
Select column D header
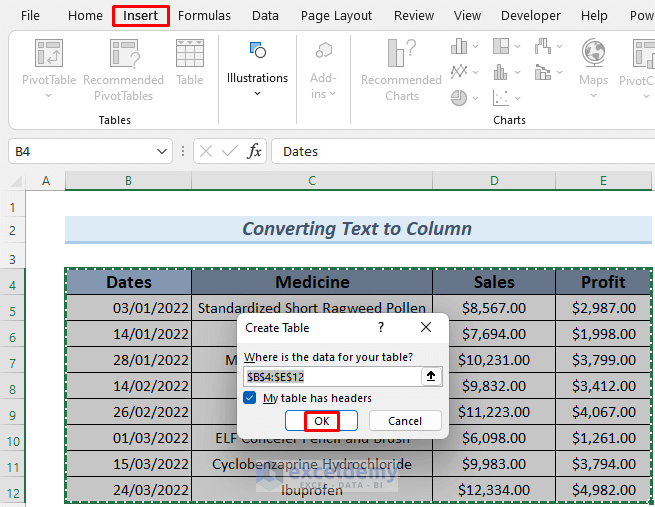[494, 181]
